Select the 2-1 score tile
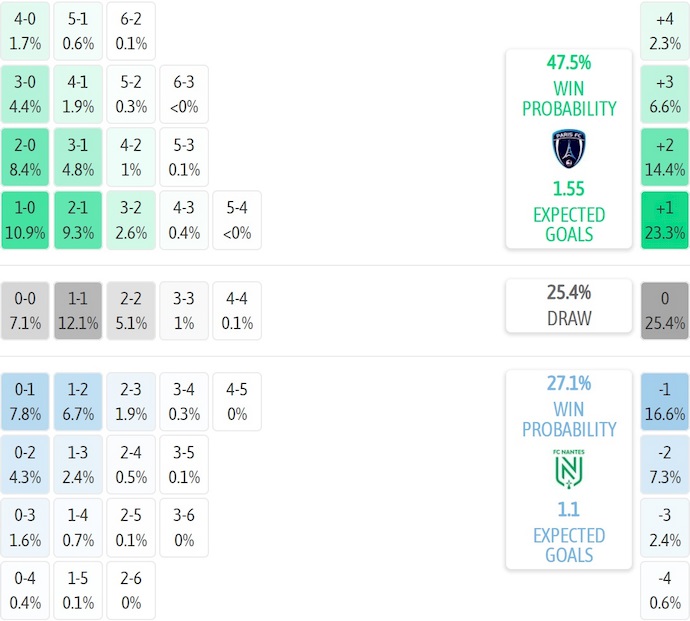 pyautogui.click(x=78, y=221)
